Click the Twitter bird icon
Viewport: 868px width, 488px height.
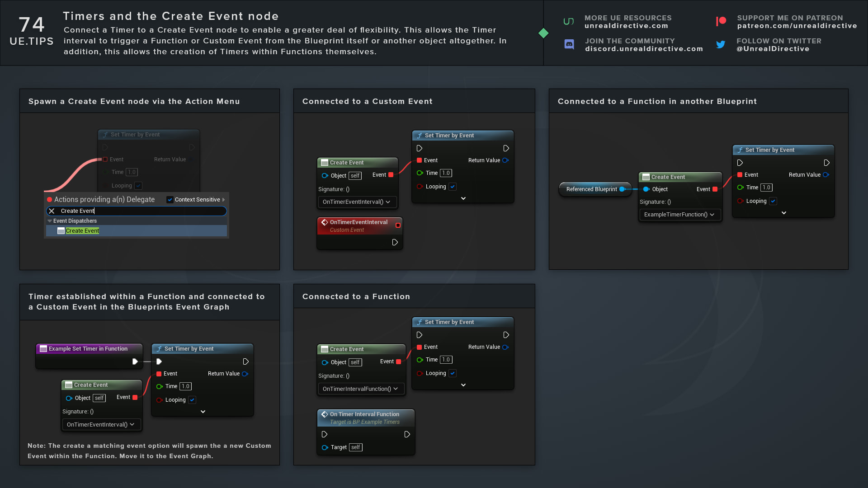click(721, 44)
